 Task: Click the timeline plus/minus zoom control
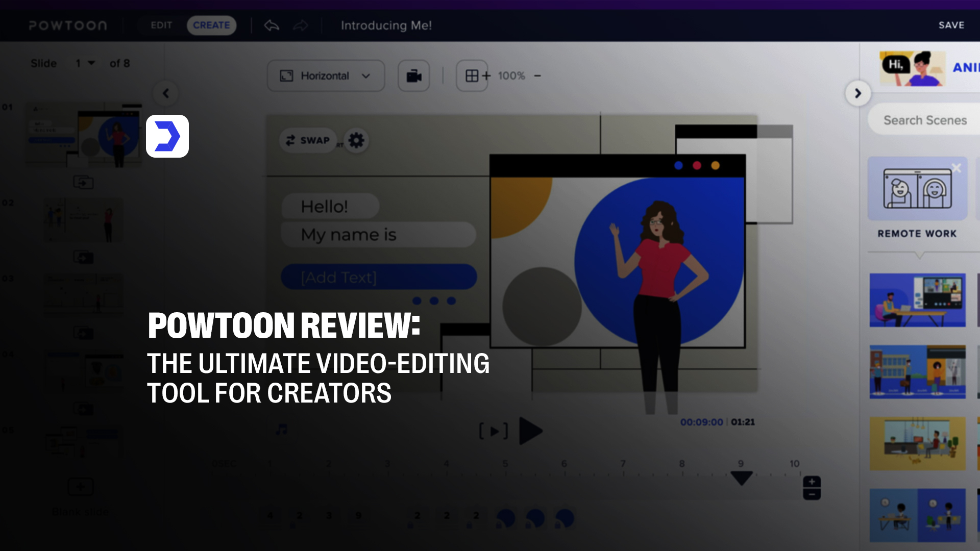812,488
